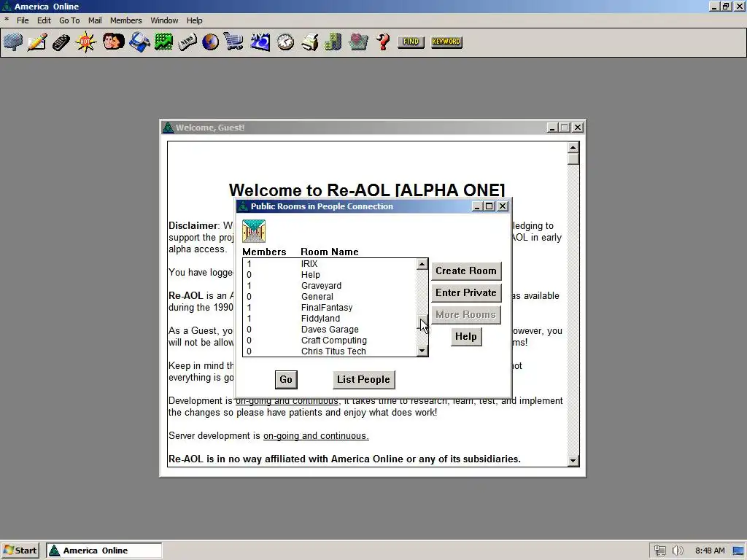Click the Print printer icon
The height and width of the screenshot is (560, 747).
click(309, 42)
